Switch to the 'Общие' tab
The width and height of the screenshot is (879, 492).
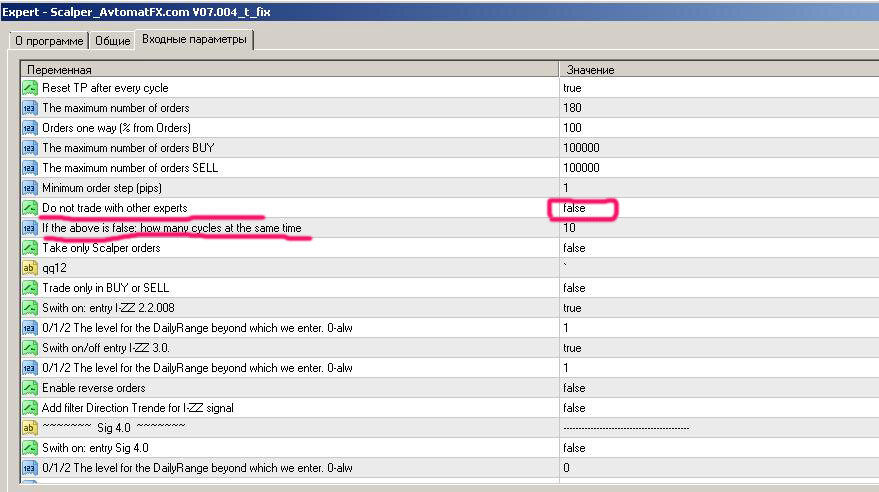(x=112, y=41)
